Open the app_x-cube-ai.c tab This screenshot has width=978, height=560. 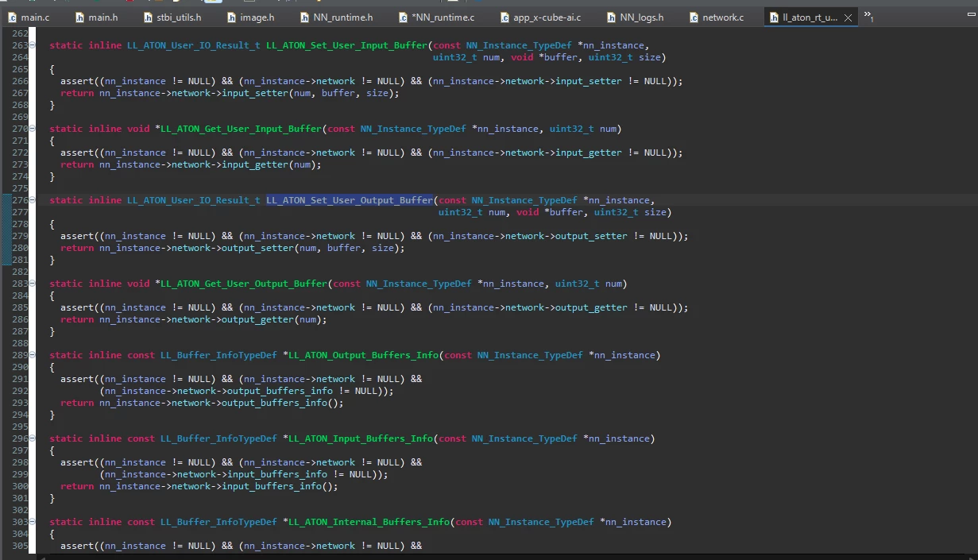(x=539, y=17)
